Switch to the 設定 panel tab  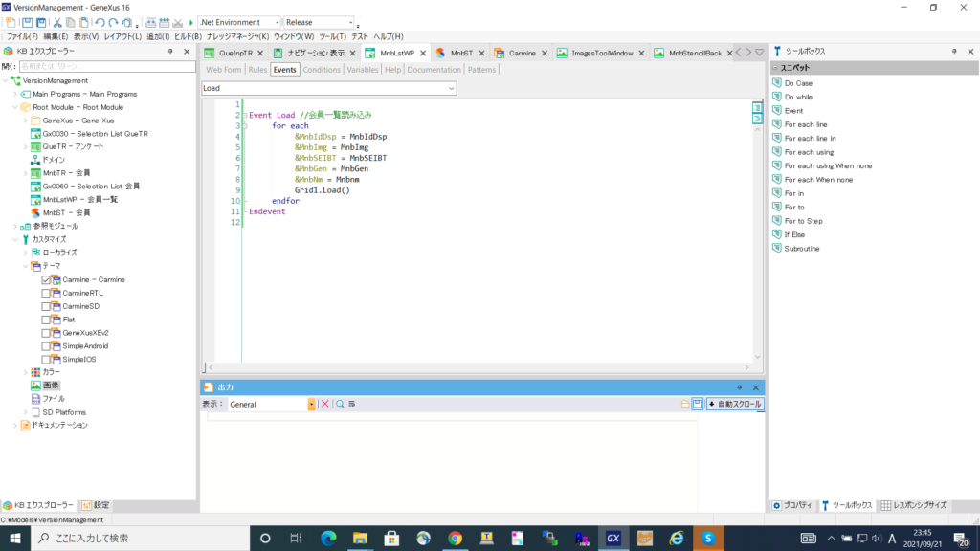[x=96, y=505]
